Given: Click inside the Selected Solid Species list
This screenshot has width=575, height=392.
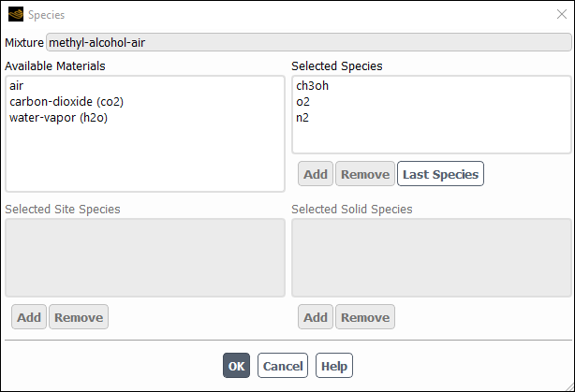Looking at the screenshot, I should 431,257.
